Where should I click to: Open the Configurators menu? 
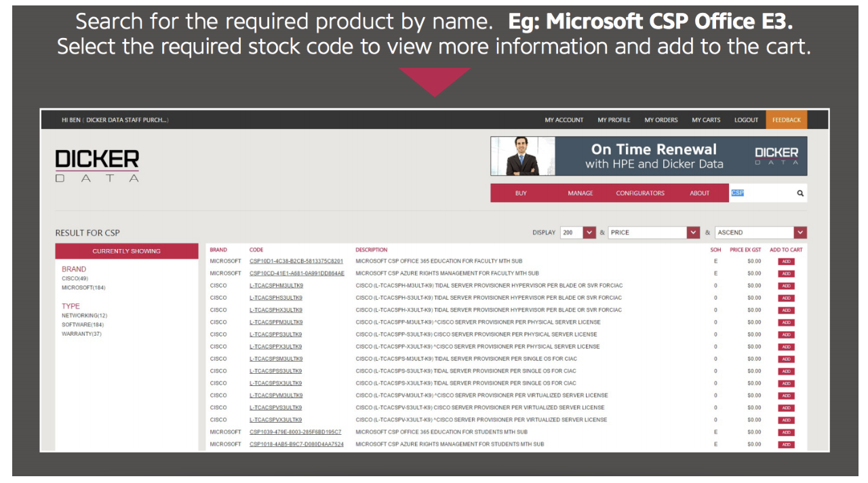click(640, 193)
